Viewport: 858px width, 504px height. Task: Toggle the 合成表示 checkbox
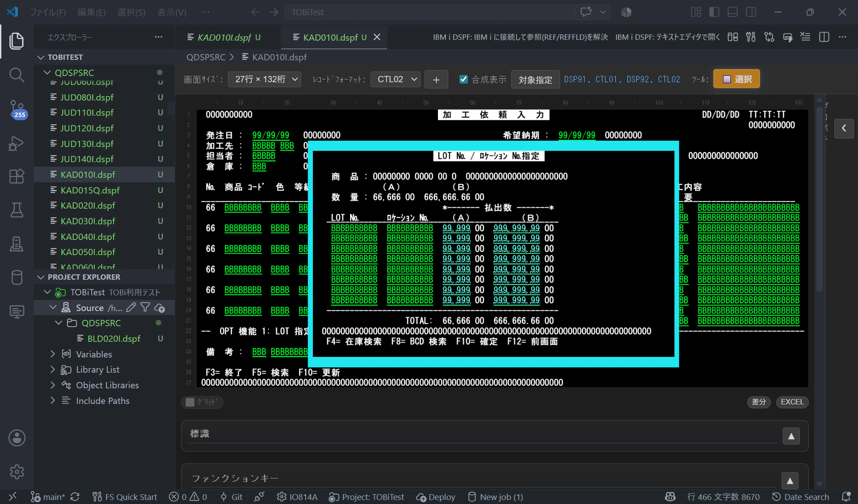pyautogui.click(x=463, y=79)
